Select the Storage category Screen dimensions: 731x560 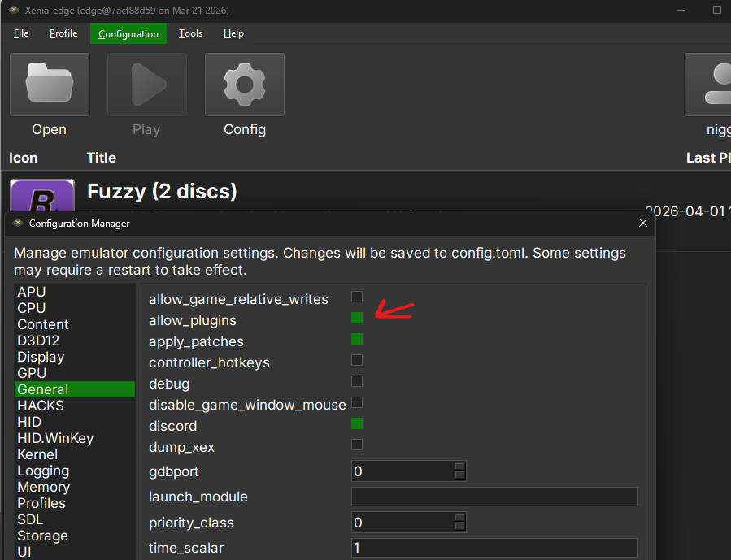[x=75, y=536]
